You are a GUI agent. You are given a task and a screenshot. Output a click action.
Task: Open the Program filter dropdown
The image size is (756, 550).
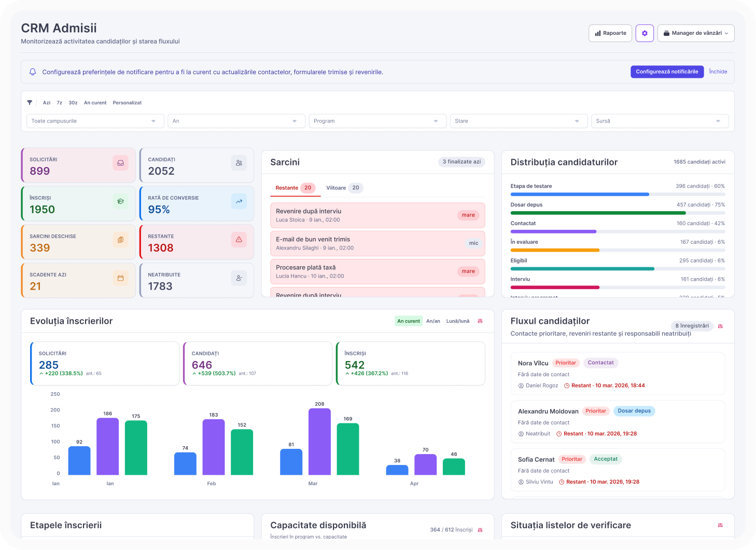pos(377,121)
